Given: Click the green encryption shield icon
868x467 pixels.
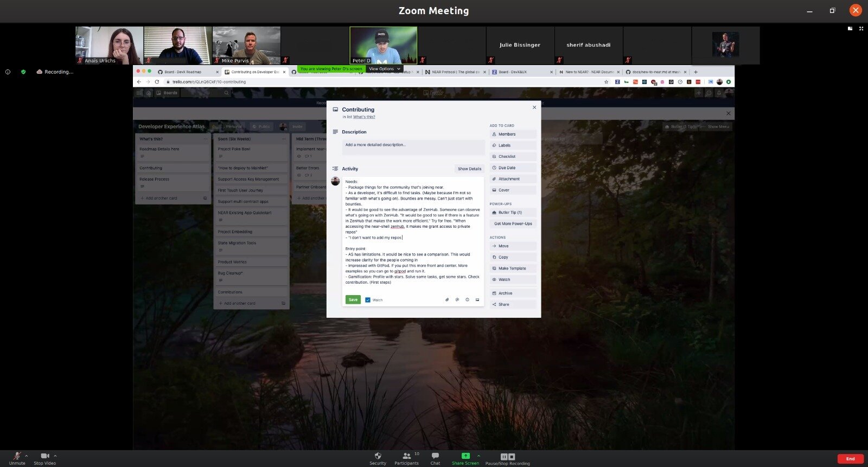Looking at the screenshot, I should click(x=23, y=72).
